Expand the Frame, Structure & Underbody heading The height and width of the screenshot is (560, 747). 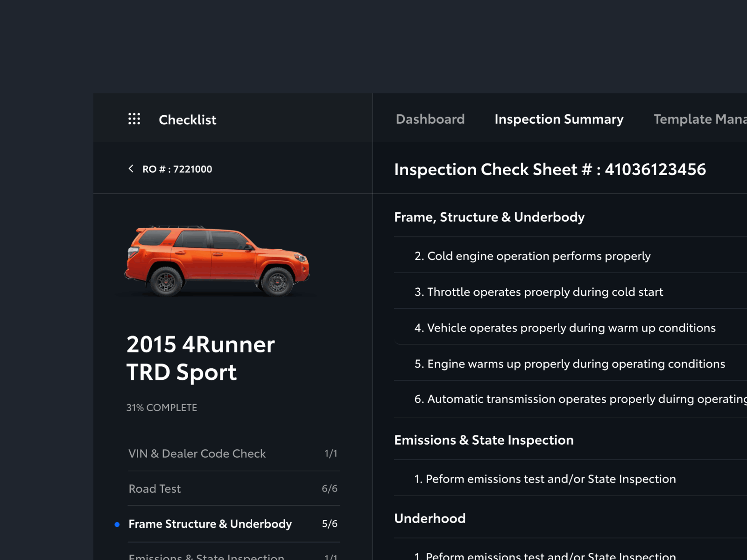tap(489, 217)
